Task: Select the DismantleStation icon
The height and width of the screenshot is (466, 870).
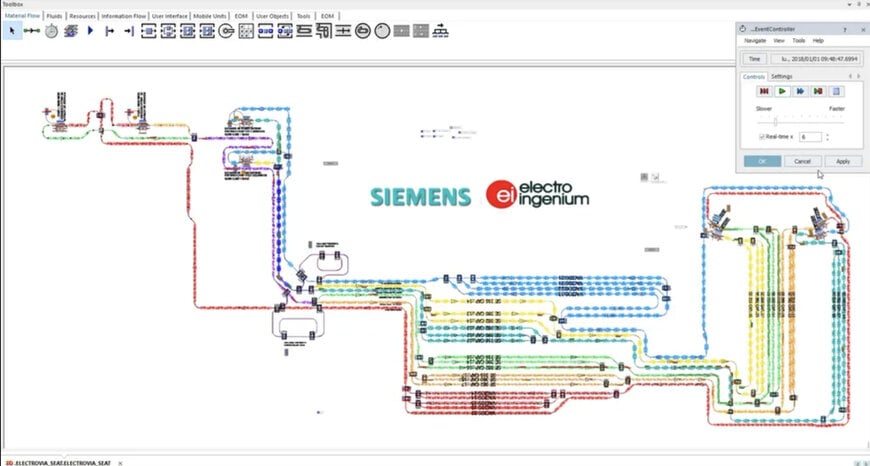Action: coord(206,31)
